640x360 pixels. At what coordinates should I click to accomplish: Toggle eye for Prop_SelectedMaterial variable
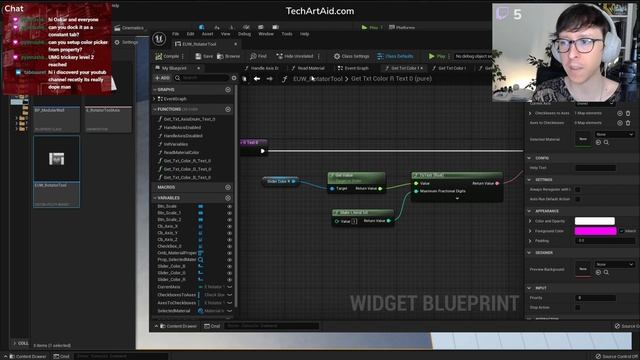coord(229,260)
